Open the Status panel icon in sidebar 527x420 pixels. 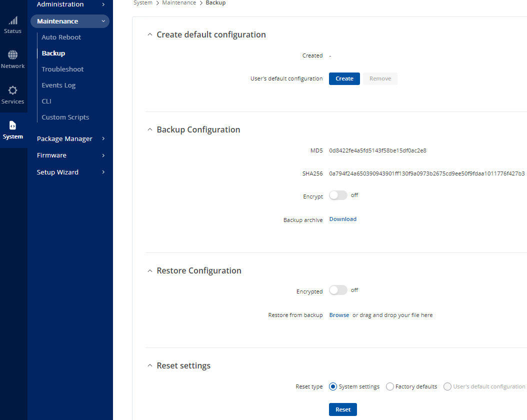(x=13, y=23)
